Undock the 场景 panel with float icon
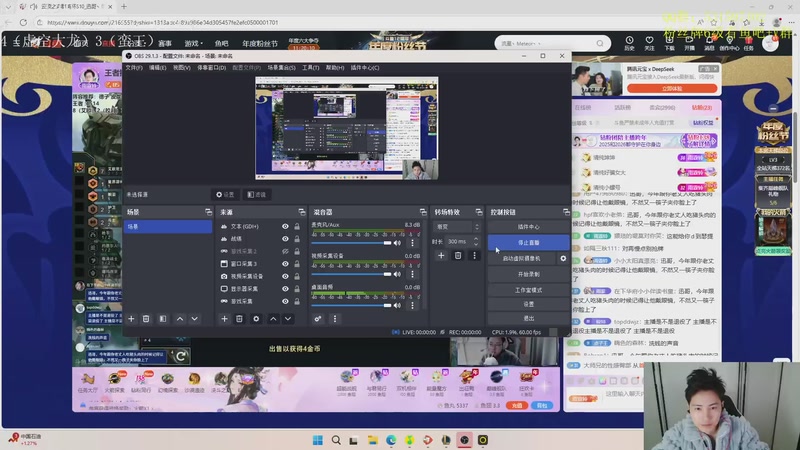 point(208,212)
